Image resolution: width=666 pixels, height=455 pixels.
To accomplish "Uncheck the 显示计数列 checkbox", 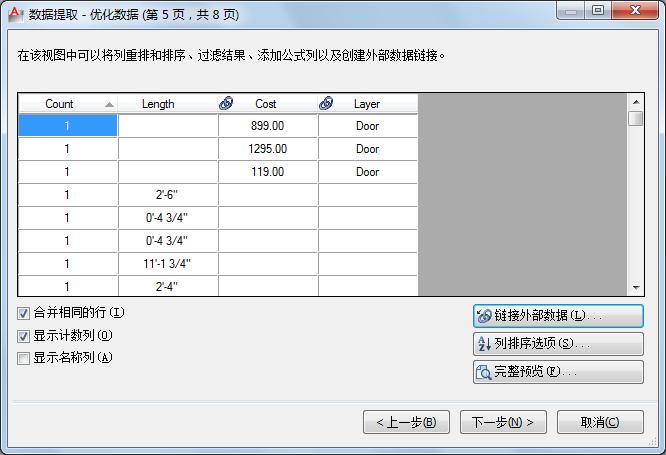I will coord(23,336).
